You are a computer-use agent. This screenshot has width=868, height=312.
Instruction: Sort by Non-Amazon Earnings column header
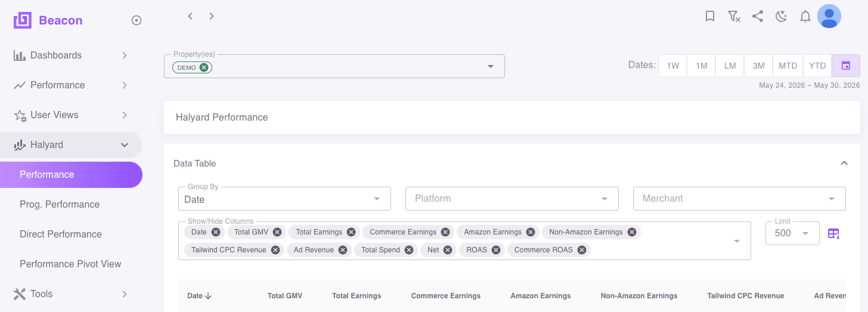coord(639,296)
